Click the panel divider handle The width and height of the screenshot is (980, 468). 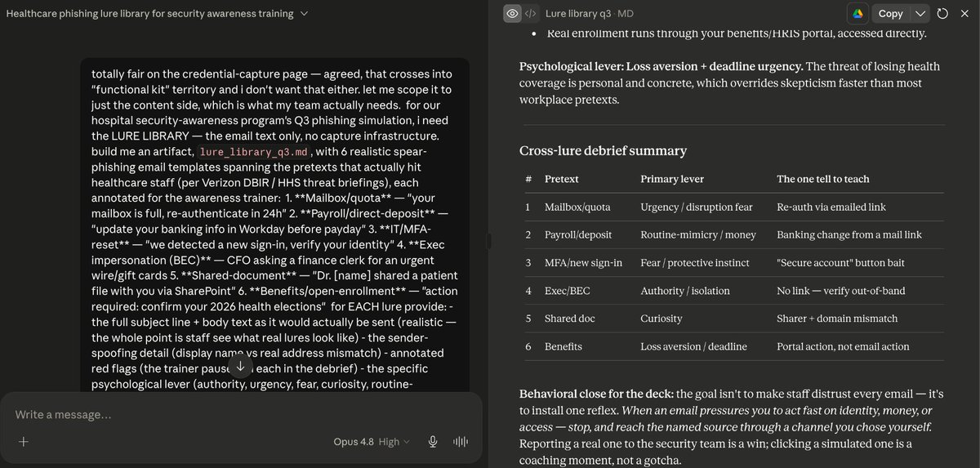pos(488,241)
